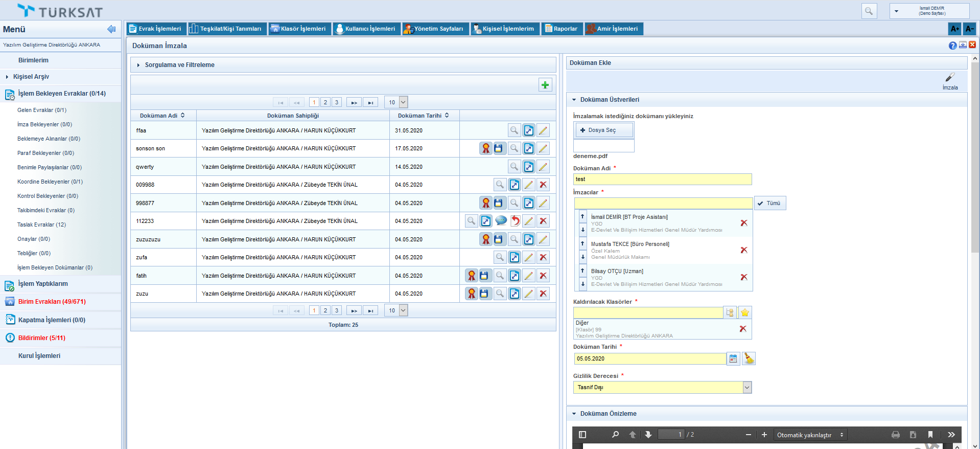Click the magnifier icon in ffaa row

[514, 130]
